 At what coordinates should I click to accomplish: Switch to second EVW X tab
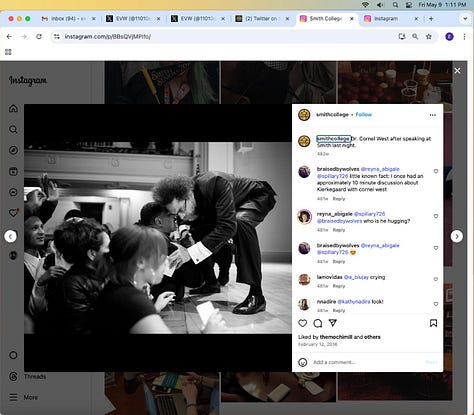[x=198, y=19]
